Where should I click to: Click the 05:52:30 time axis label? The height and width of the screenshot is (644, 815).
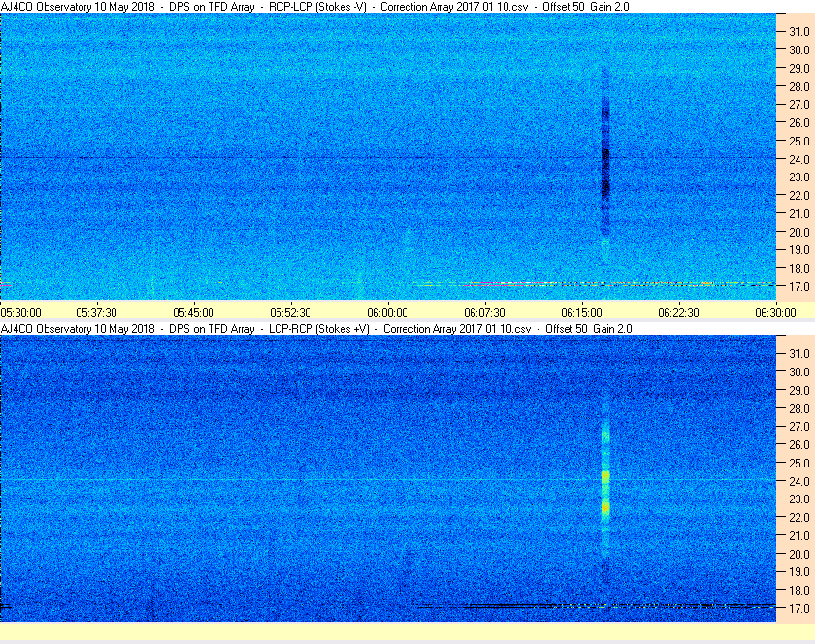point(290,313)
